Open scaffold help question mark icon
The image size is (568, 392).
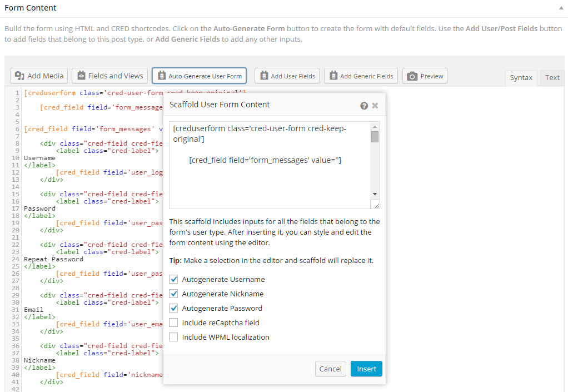(364, 106)
